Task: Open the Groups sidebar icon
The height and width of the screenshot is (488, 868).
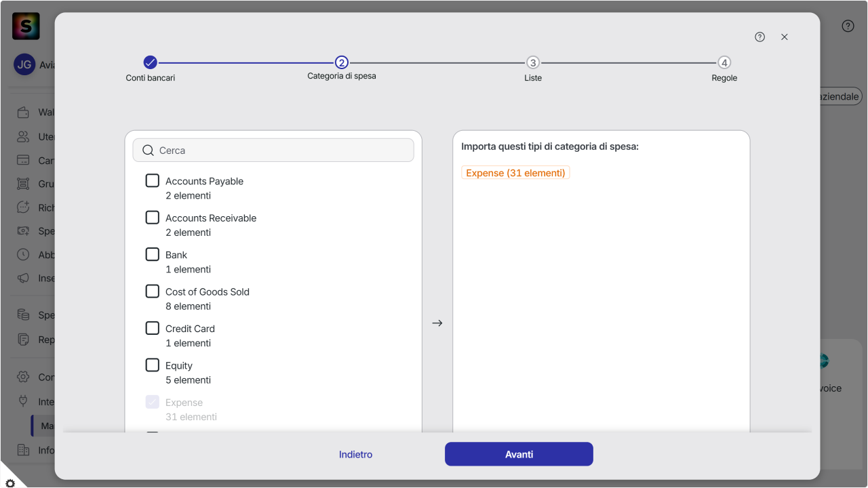Action: tap(24, 184)
